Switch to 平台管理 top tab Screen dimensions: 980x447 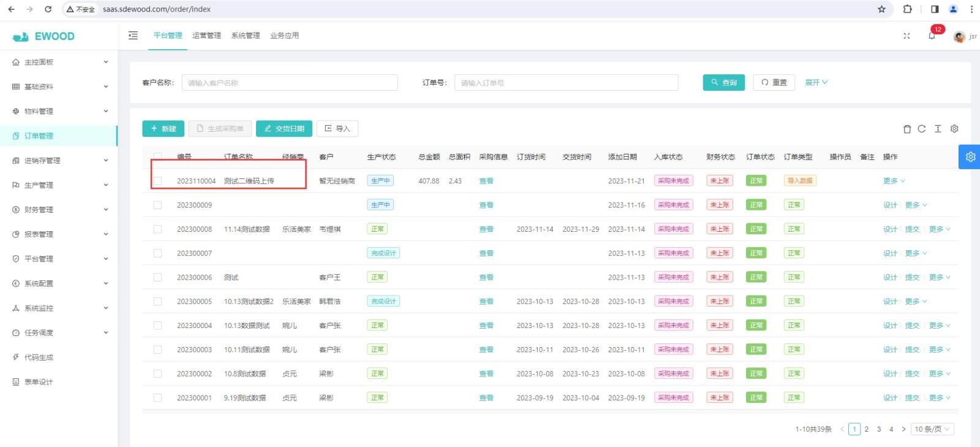click(x=168, y=36)
